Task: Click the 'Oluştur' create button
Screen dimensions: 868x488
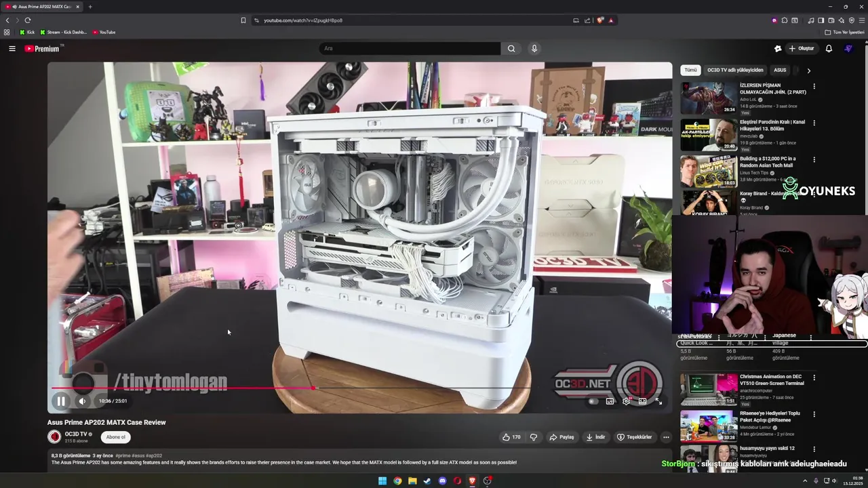Action: [801, 48]
